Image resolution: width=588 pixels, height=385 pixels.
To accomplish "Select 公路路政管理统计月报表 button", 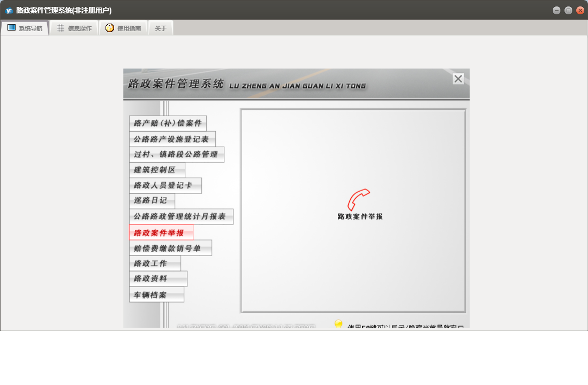I will 181,217.
